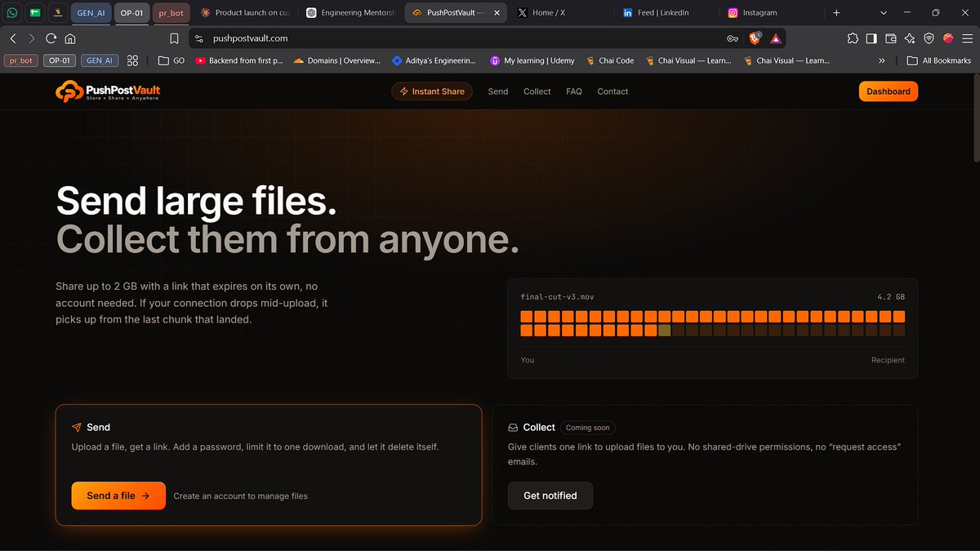Go to the browser home page
Viewport: 980px width, 551px height.
pyautogui.click(x=70, y=38)
